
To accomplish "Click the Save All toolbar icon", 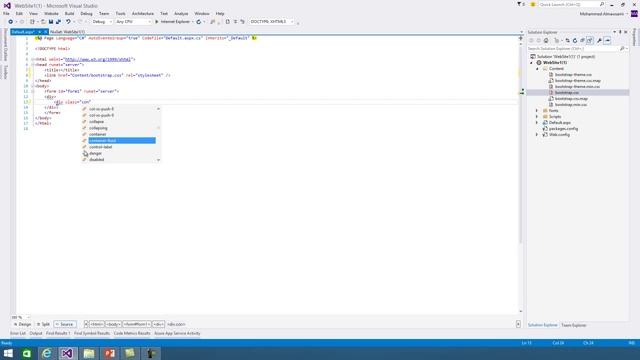I will coord(58,22).
